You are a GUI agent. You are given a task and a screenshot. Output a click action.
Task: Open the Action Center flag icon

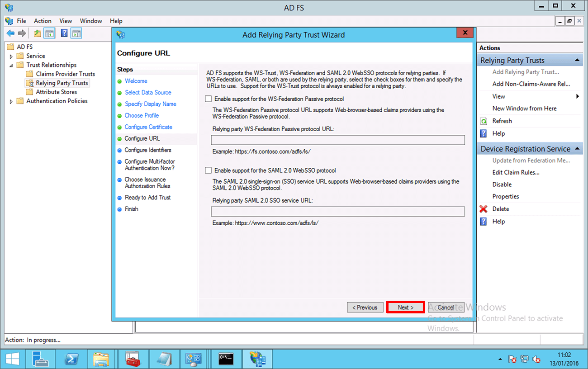512,359
